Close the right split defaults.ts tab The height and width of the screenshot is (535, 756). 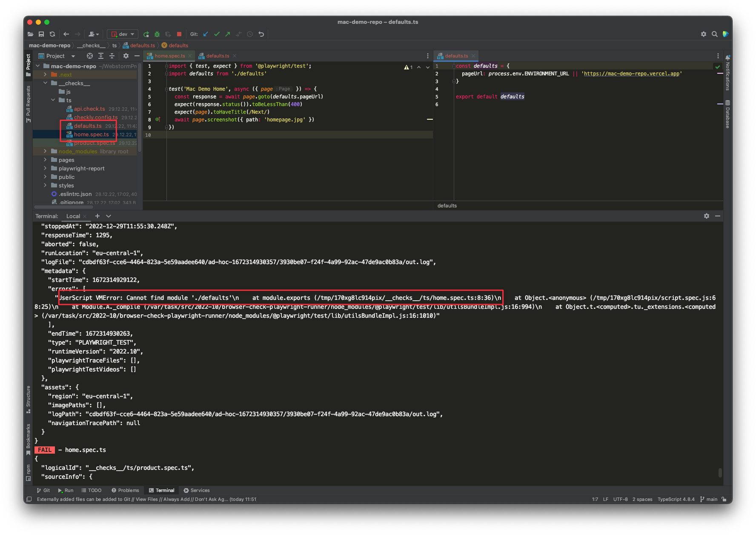473,56
